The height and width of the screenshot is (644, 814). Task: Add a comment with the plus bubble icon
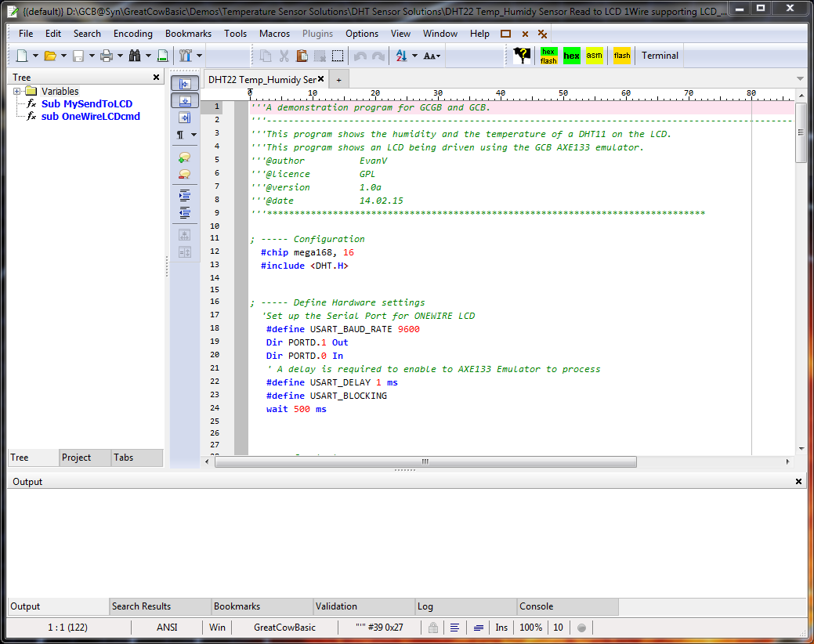185,157
